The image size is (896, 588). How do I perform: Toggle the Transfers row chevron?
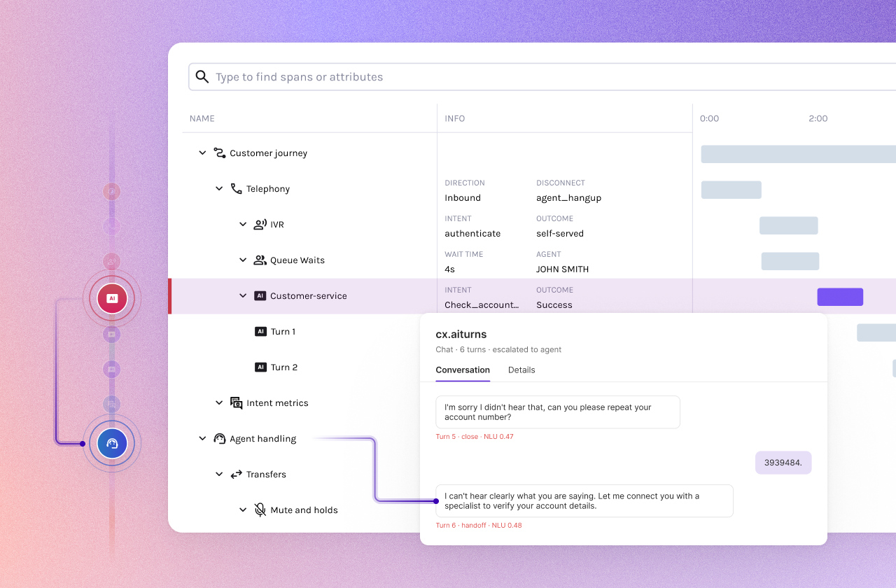coord(219,474)
